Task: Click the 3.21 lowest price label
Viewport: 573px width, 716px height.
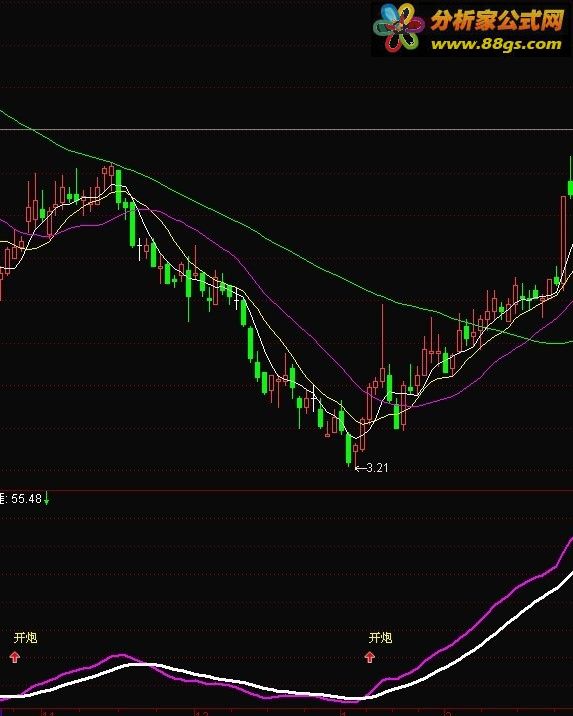Action: (378, 468)
